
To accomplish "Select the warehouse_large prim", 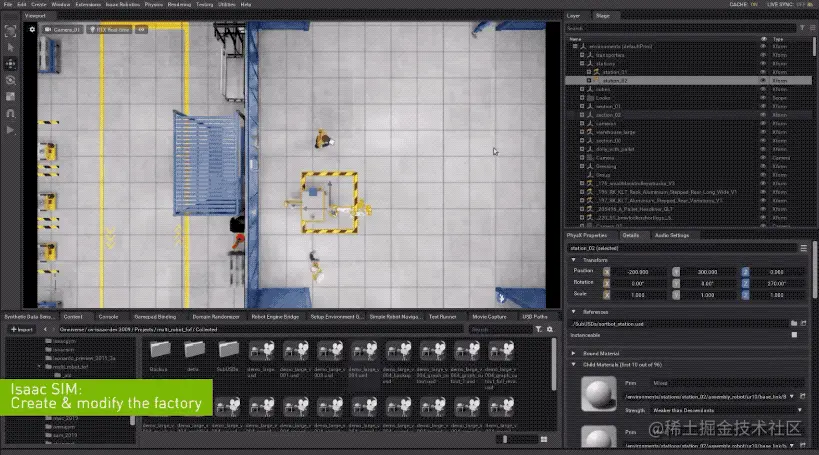I will click(615, 132).
